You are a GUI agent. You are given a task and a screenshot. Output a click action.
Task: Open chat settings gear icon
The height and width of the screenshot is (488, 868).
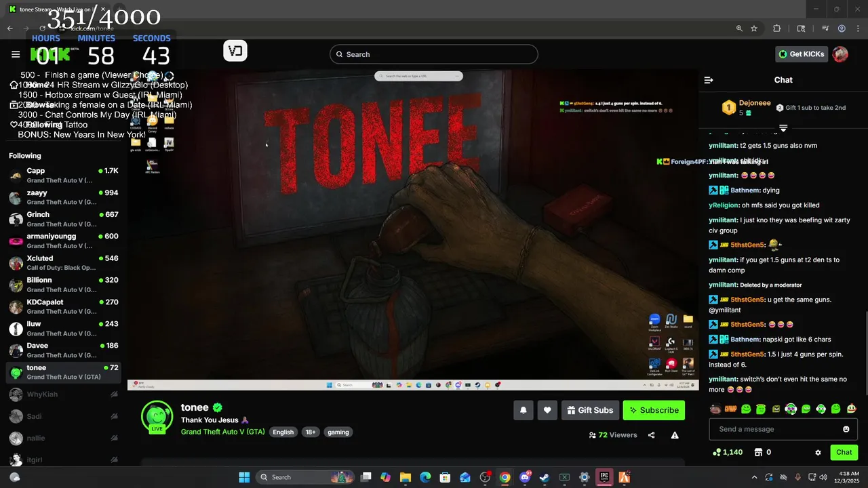click(818, 452)
